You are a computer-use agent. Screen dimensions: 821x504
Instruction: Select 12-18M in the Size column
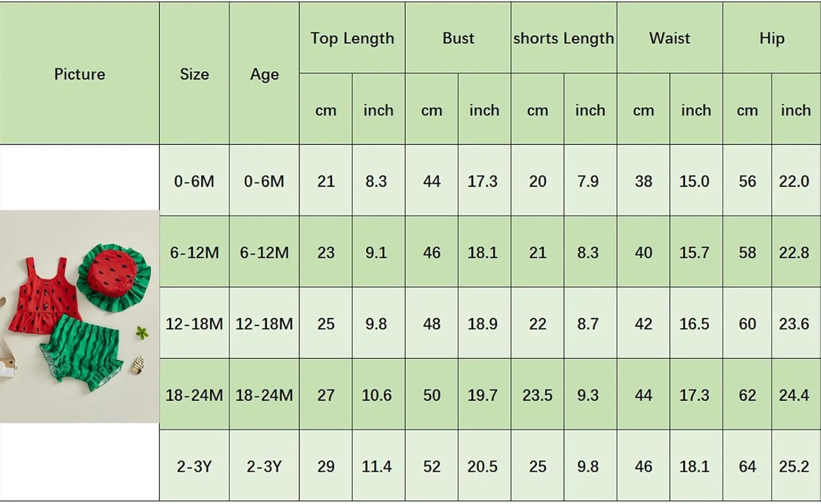pos(194,323)
